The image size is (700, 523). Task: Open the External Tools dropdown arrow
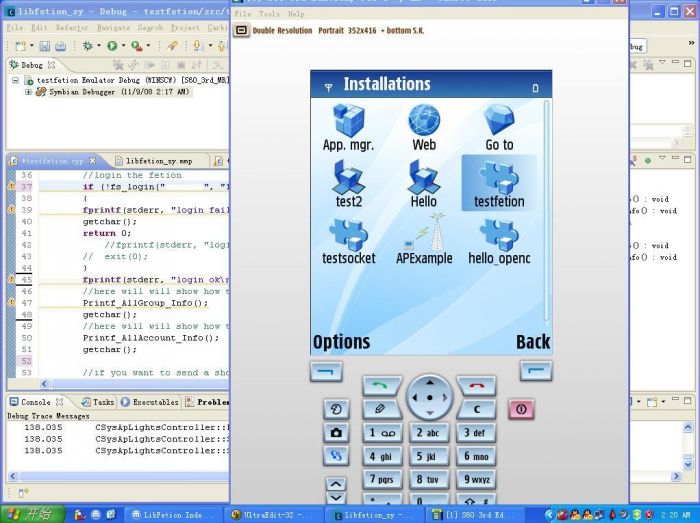(148, 46)
